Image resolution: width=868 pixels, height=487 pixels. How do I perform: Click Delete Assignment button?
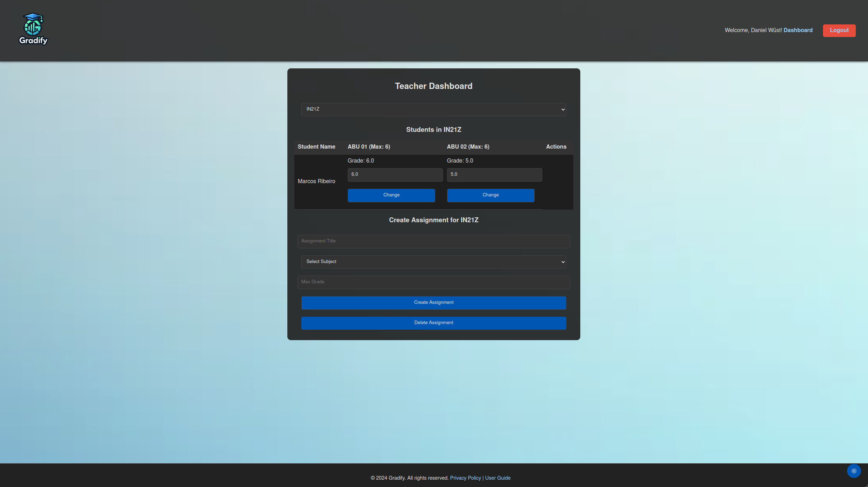click(x=433, y=322)
